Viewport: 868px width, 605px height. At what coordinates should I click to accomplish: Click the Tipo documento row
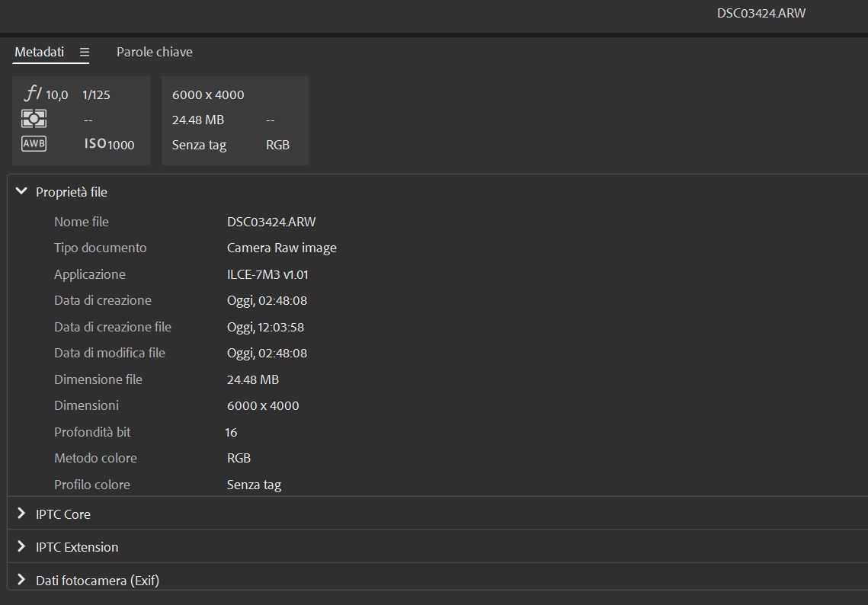(x=100, y=248)
